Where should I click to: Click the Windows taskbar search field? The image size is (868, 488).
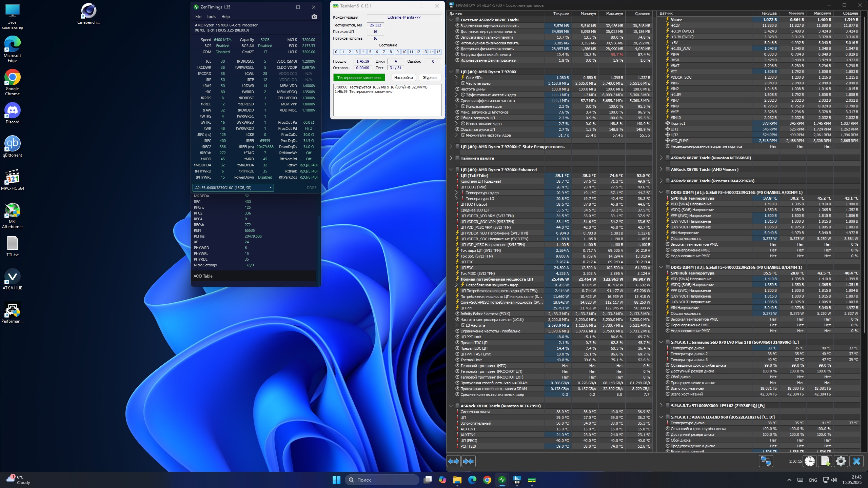coord(382,480)
